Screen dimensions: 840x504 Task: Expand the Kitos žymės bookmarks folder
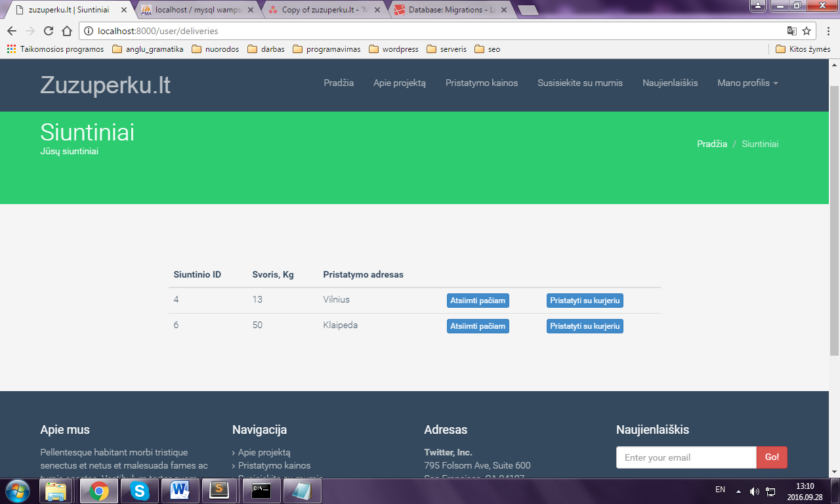(x=803, y=49)
